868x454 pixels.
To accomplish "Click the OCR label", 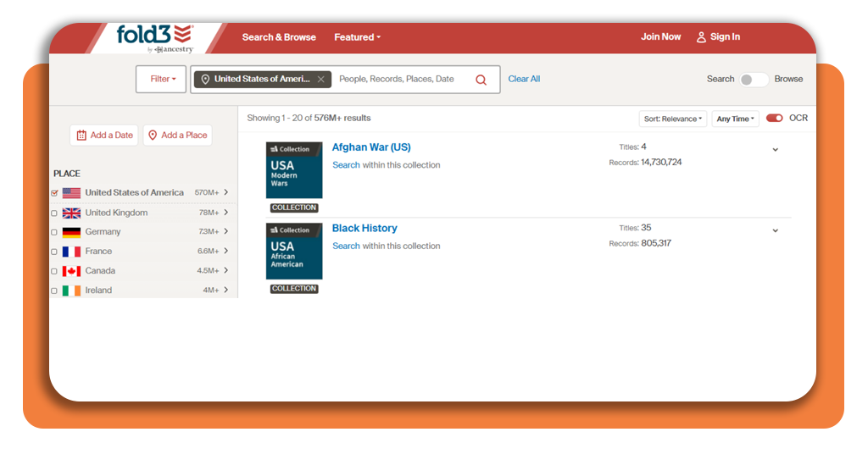I will pos(798,118).
